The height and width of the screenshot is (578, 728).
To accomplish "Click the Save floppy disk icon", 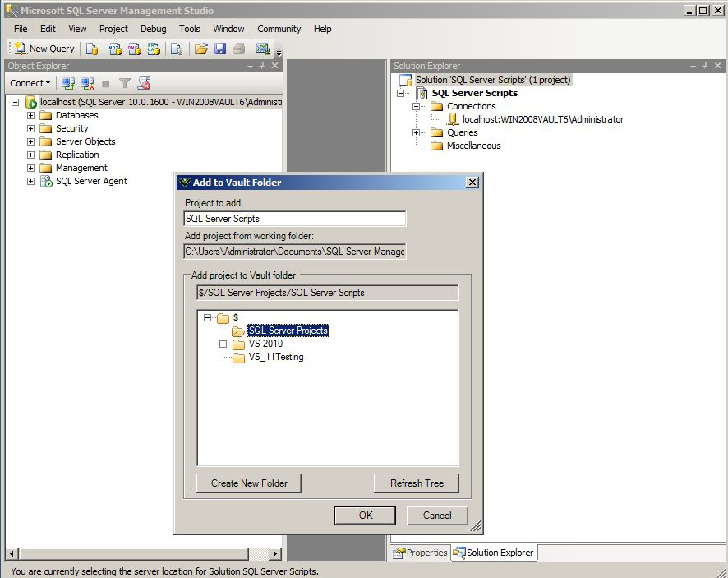I will point(220,49).
